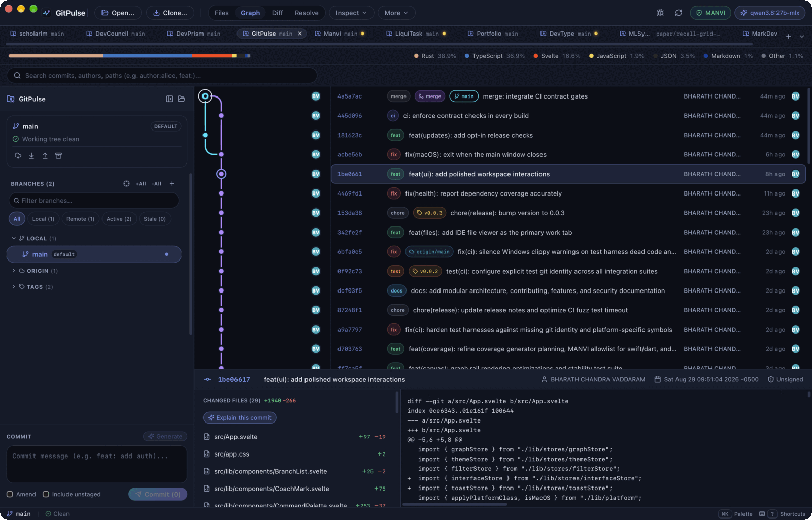Click the Clone... button
This screenshot has width=812, height=520.
click(x=170, y=13)
